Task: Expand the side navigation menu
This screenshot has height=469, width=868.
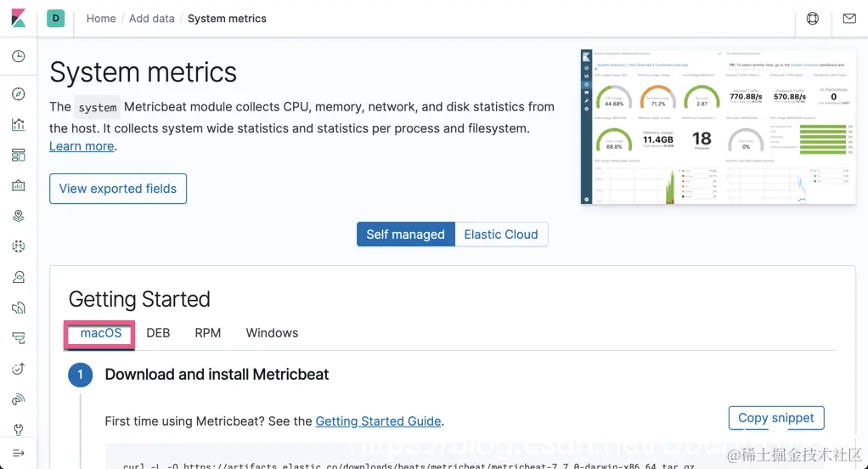Action: click(19, 453)
